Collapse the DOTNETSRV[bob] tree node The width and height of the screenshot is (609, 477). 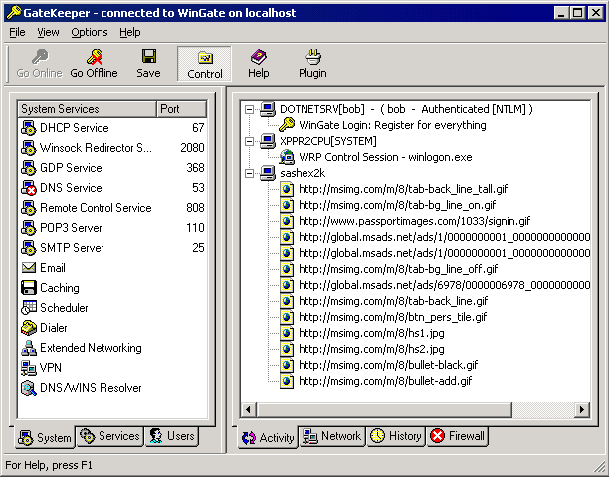[x=249, y=109]
